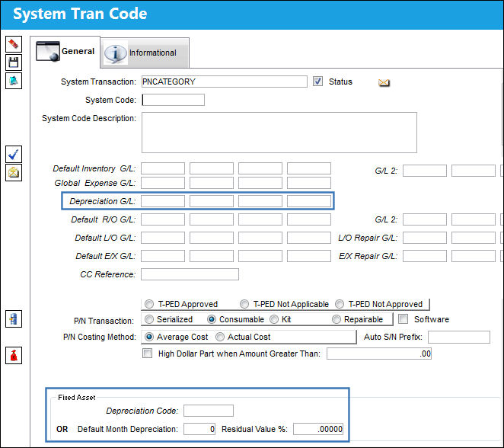Click the Default Month Depreciation field

199,429
